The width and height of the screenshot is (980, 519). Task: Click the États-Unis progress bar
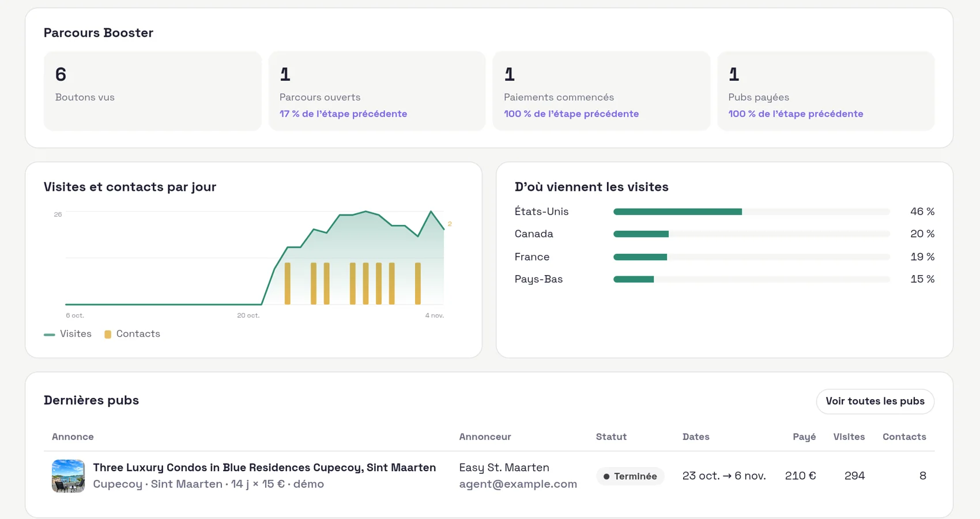click(x=752, y=212)
